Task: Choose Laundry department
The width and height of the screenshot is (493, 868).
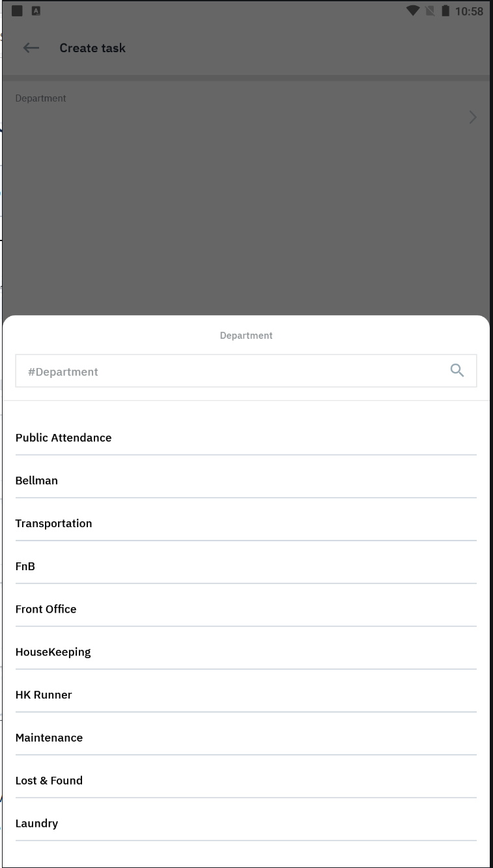Action: point(36,824)
